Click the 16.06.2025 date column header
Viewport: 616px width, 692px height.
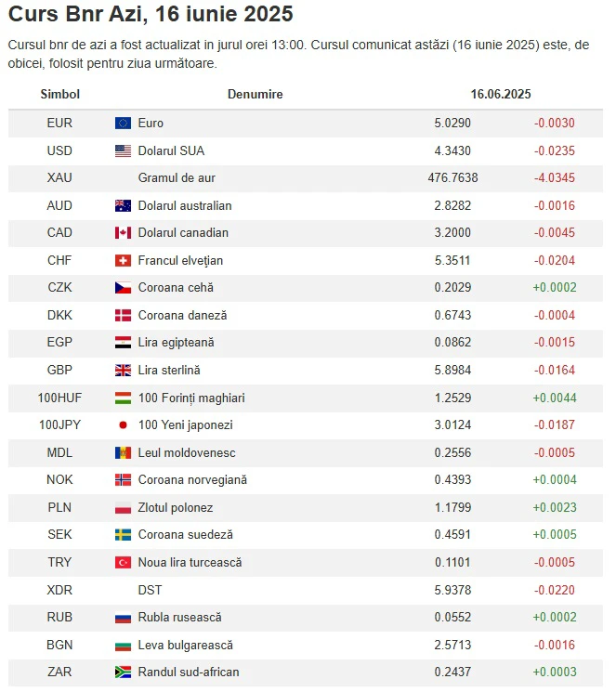point(501,94)
